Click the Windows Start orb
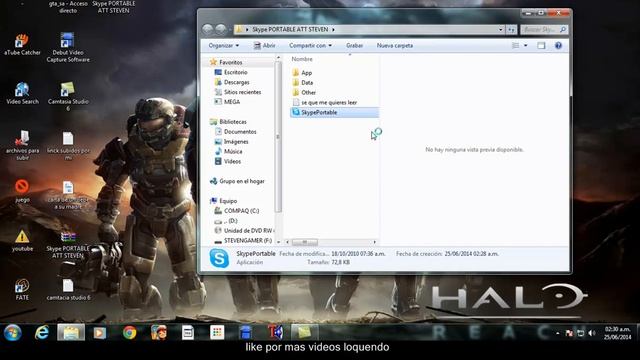Screen dimensions: 640x360 13,333
